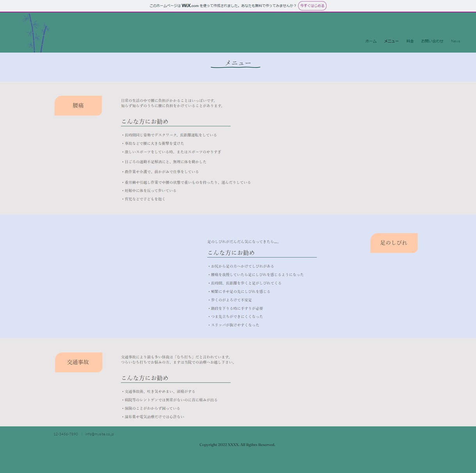Click line 病院等のレントゲンでは異常がない

[x=169, y=400]
